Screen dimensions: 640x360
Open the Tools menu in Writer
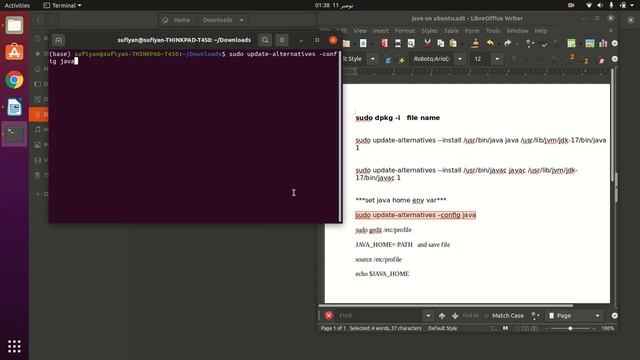click(493, 31)
